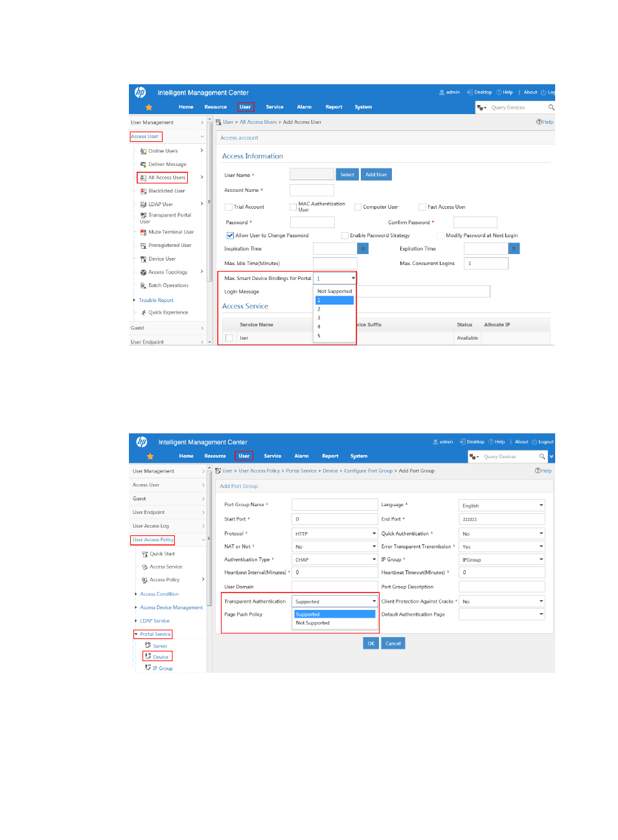Tick the Fast Access User checkbox
Image resolution: width=618 pixels, height=840 pixels.
coord(422,207)
